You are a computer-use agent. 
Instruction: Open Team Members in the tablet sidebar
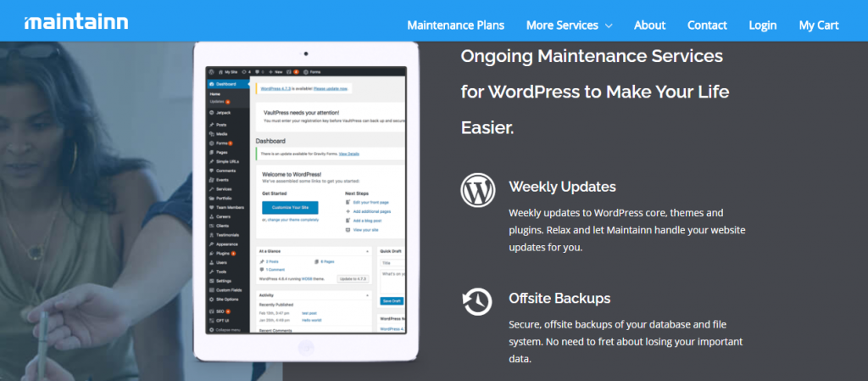[x=228, y=207]
